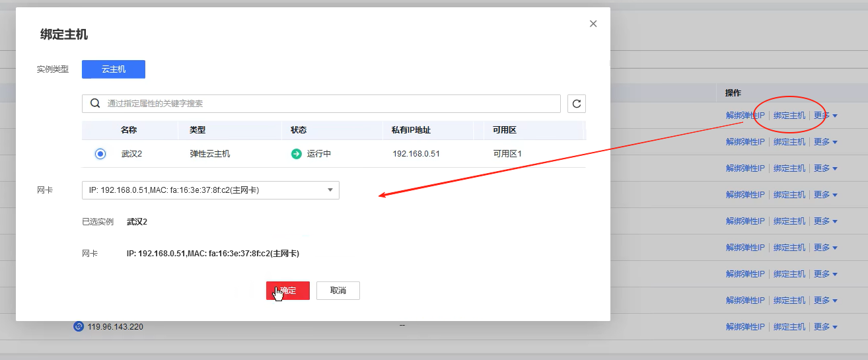The width and height of the screenshot is (868, 360).
Task: Click the bold 武汉2 beside 已选实例
Action: 137,222
